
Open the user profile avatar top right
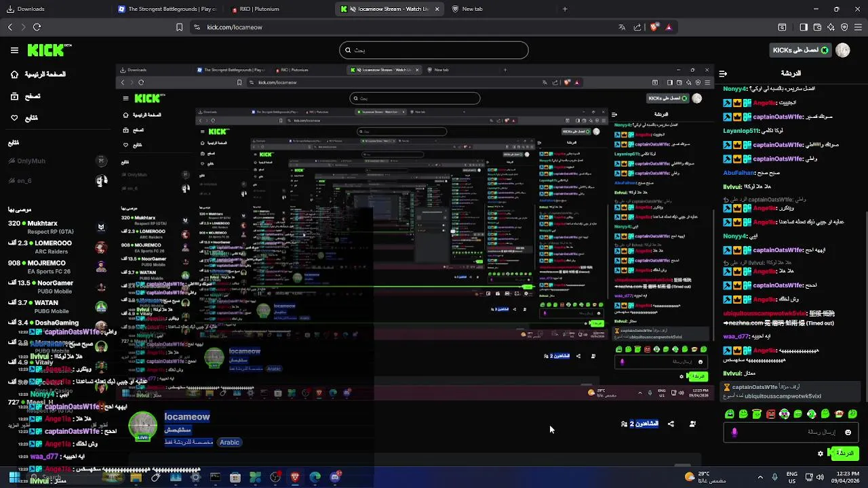(x=843, y=50)
